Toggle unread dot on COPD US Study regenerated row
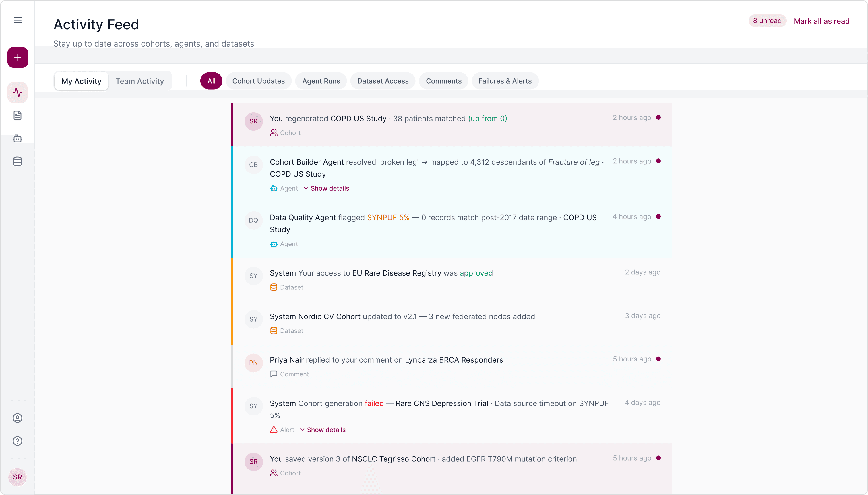The height and width of the screenshot is (495, 868). pos(658,118)
